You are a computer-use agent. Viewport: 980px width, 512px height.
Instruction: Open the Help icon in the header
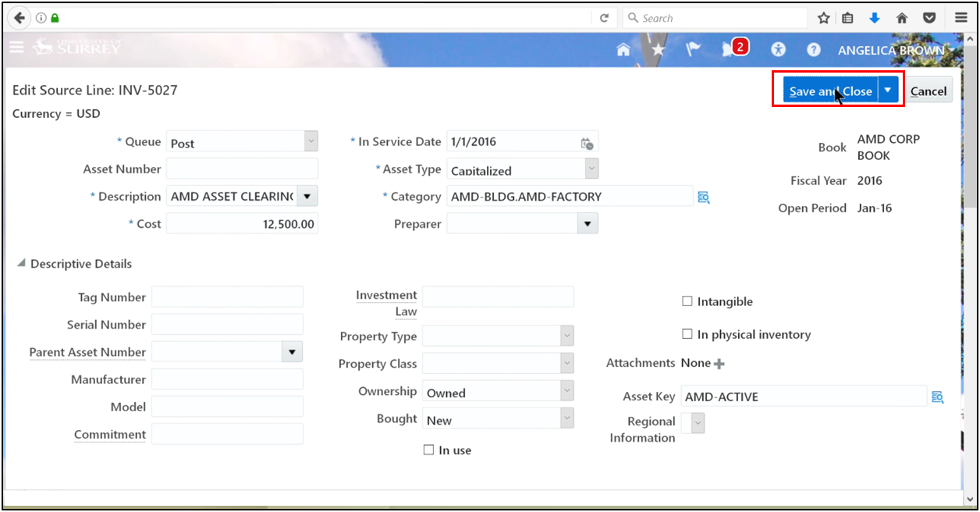[813, 48]
